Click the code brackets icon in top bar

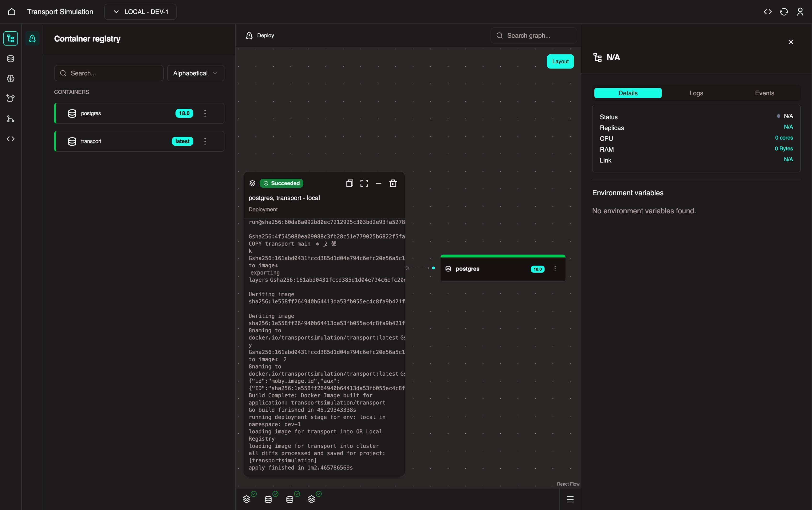768,12
